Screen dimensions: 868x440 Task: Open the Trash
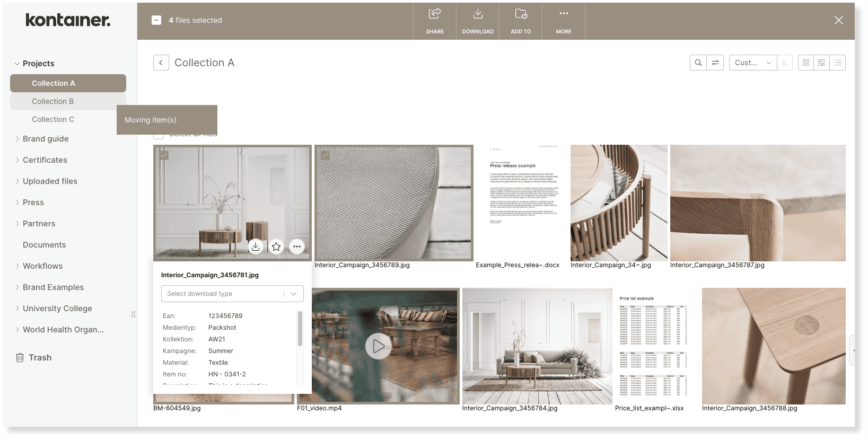tap(34, 358)
